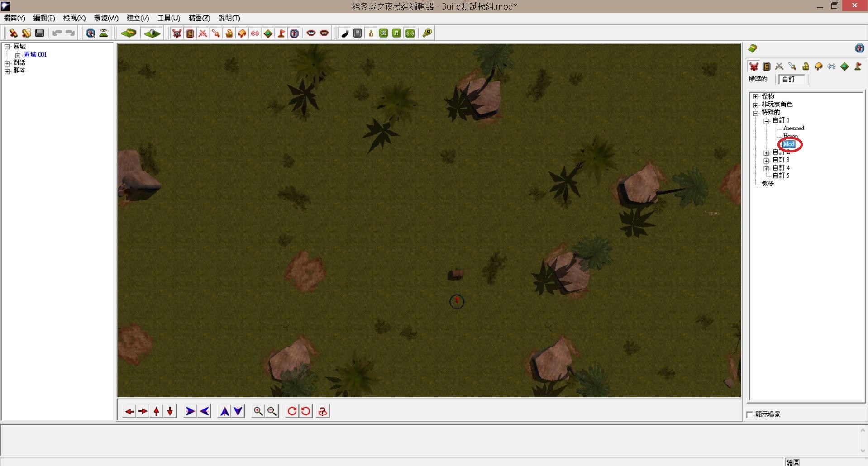Click the green X square icon

tap(384, 33)
